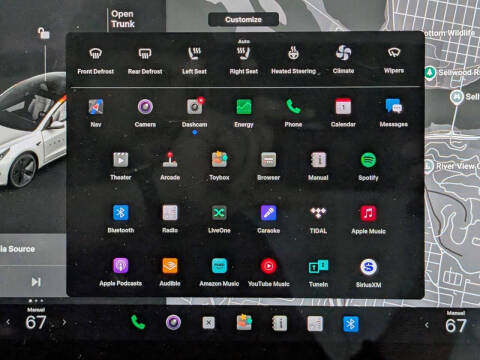This screenshot has height=360, width=480.
Task: Increase driver temperature with right chevron
Action: [x=64, y=322]
